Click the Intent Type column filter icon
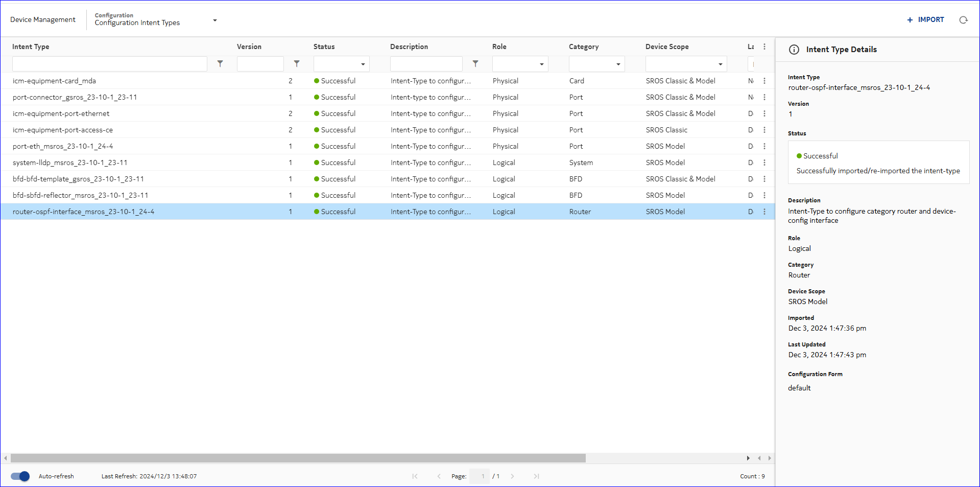This screenshot has height=487, width=980. pyautogui.click(x=220, y=64)
